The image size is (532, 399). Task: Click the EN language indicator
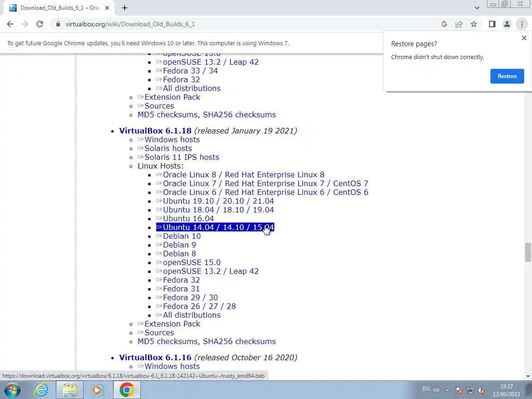pyautogui.click(x=426, y=389)
